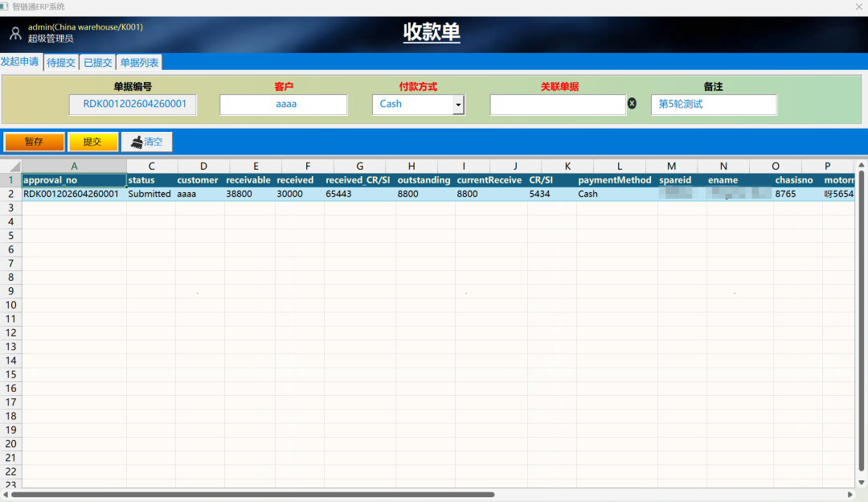Select row 10 header

(x=10, y=305)
